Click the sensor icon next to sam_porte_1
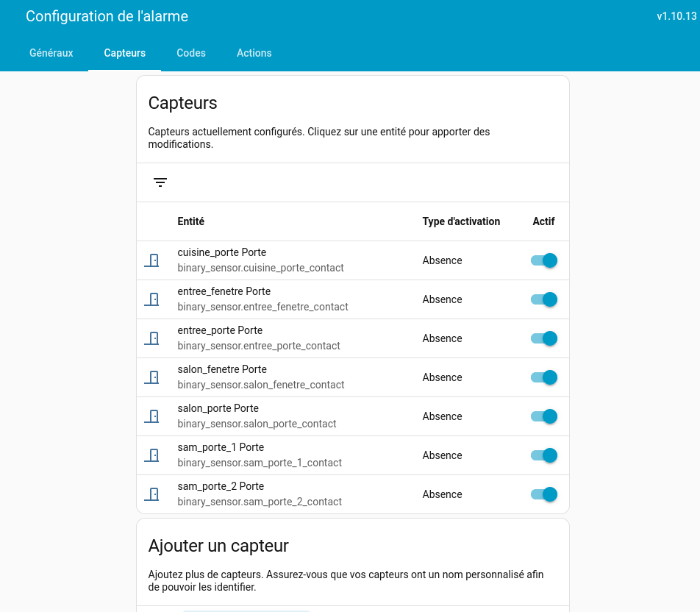Viewport: 700px width, 612px height. (152, 455)
